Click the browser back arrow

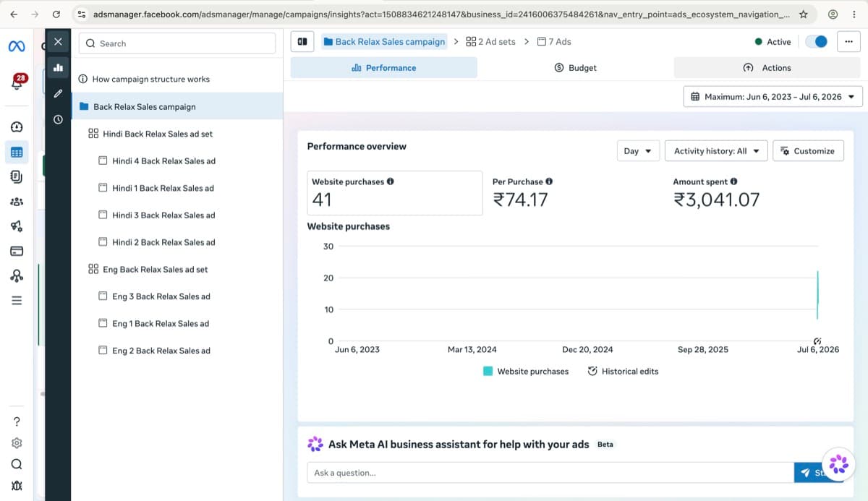(14, 14)
